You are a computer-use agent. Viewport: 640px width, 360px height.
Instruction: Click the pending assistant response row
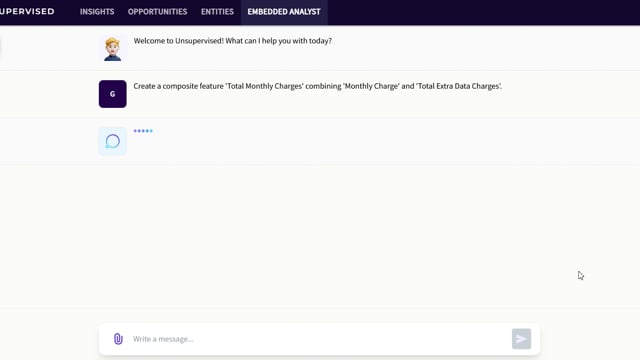(x=320, y=141)
